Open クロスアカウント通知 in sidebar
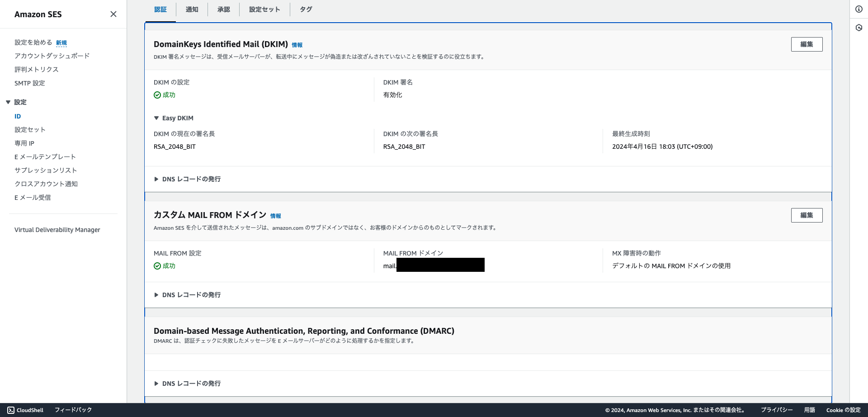 coord(46,184)
